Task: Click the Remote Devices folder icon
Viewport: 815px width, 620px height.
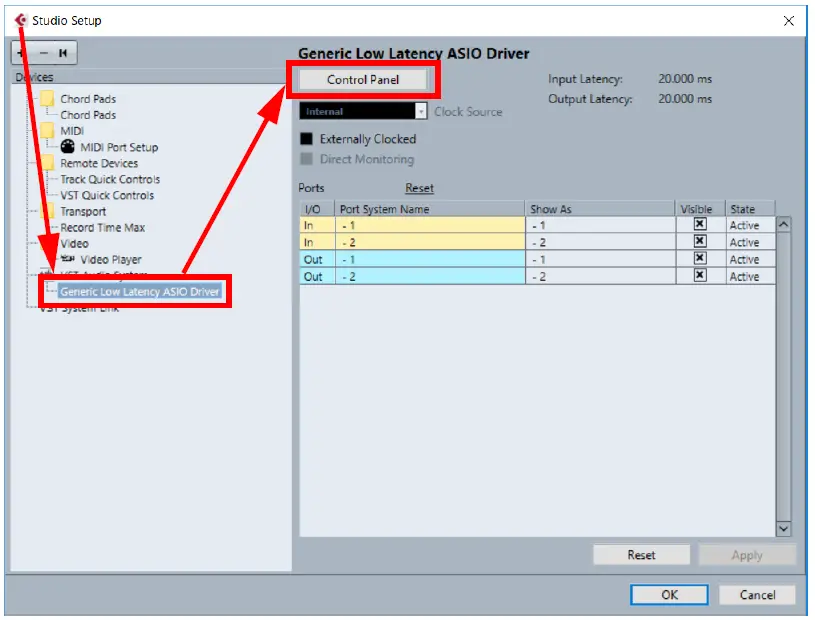Action: tap(47, 162)
